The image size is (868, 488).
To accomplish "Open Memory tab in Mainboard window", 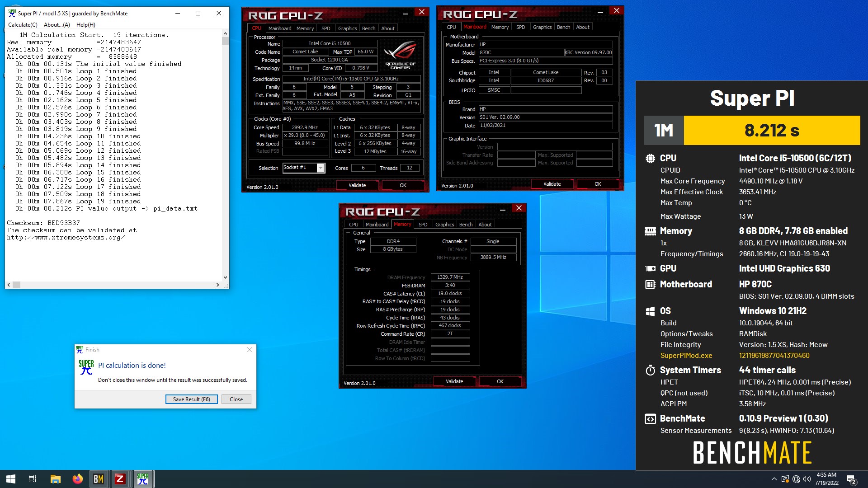I will coord(500,27).
